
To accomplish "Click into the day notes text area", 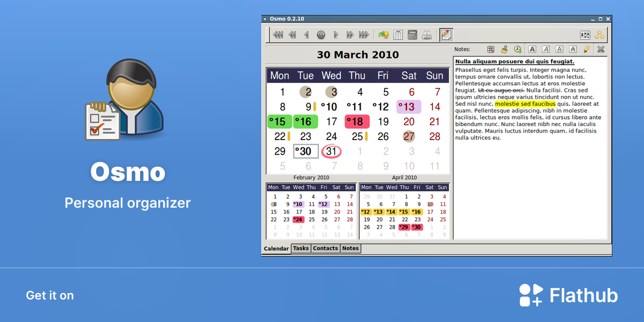I will [530, 148].
